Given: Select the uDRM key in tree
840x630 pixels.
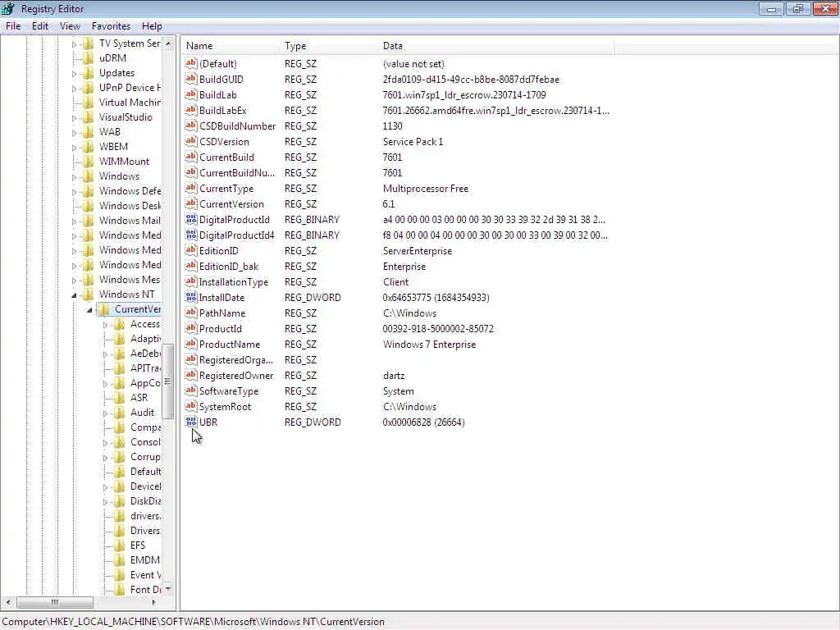Looking at the screenshot, I should click(112, 58).
